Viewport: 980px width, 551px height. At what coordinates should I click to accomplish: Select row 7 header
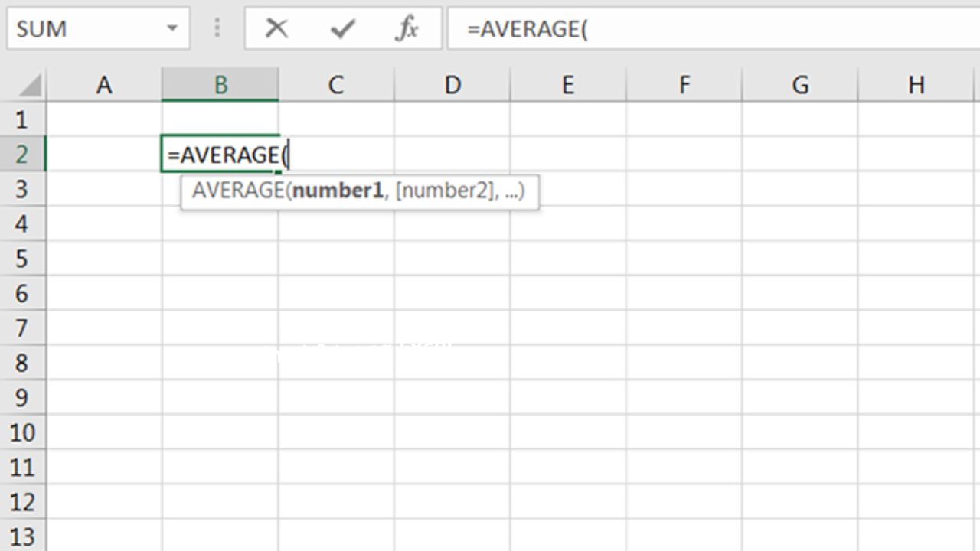(22, 328)
